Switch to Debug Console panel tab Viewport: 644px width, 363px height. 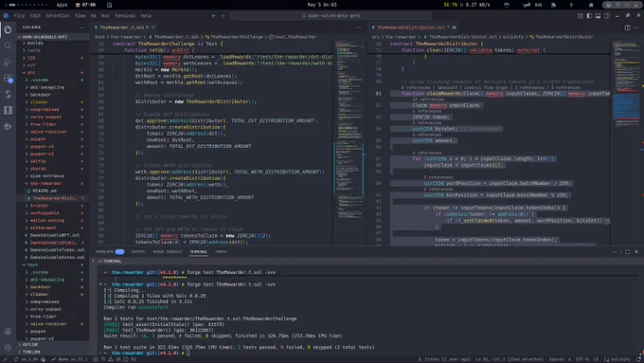click(168, 251)
